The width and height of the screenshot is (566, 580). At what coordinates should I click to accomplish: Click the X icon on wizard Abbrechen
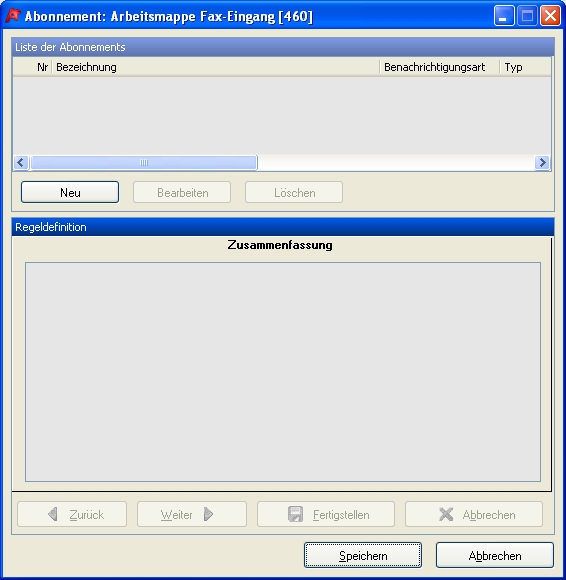pos(446,514)
